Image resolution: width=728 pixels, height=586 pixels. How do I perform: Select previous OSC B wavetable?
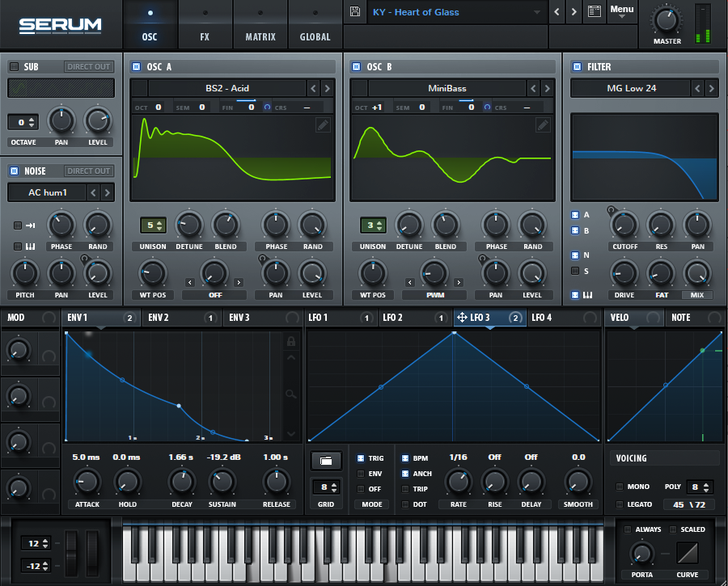pos(534,88)
